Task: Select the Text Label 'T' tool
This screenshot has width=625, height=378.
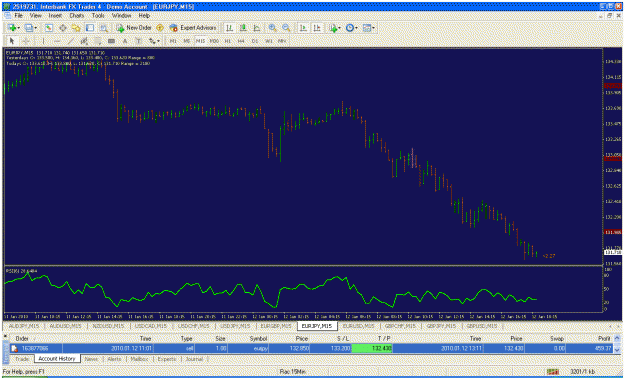Action: [x=139, y=41]
